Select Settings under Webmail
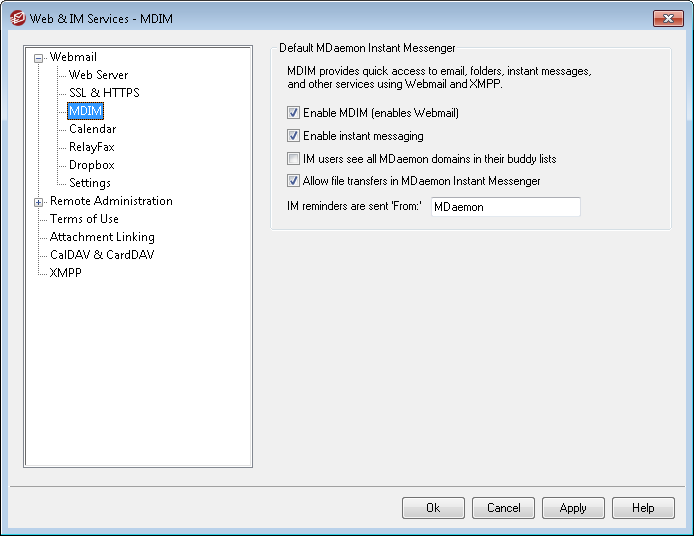Viewport: 694px width, 536px height. pos(90,183)
